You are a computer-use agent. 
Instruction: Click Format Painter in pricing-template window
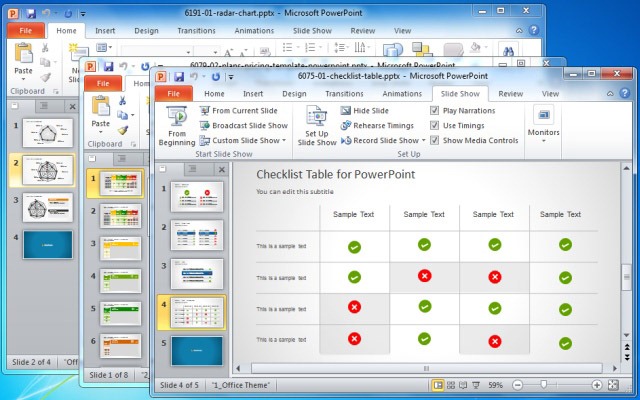point(122,130)
